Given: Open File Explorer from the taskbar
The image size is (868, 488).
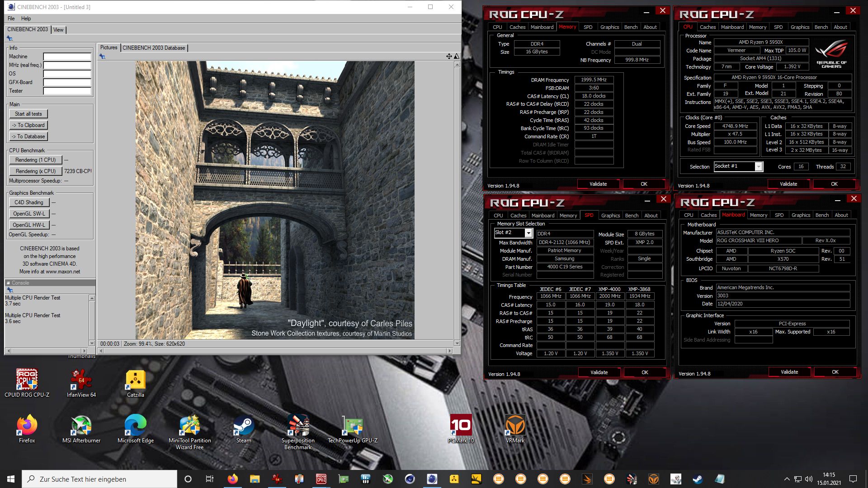Looking at the screenshot, I should [x=255, y=479].
